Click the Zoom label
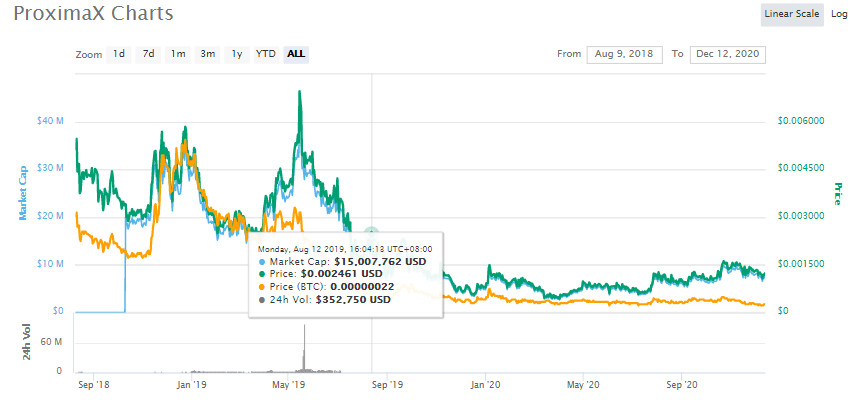The width and height of the screenshot is (850, 400). 89,55
